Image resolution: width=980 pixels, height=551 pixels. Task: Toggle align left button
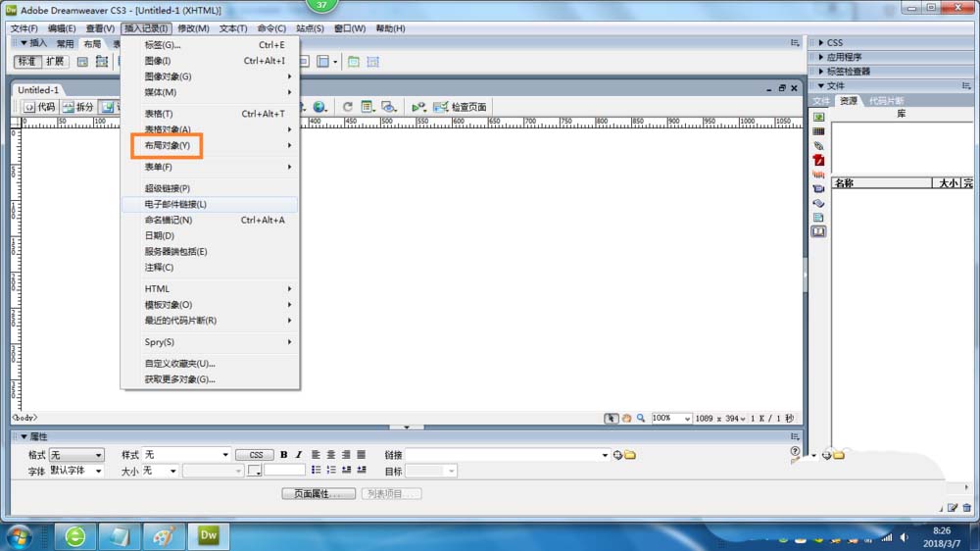click(316, 455)
